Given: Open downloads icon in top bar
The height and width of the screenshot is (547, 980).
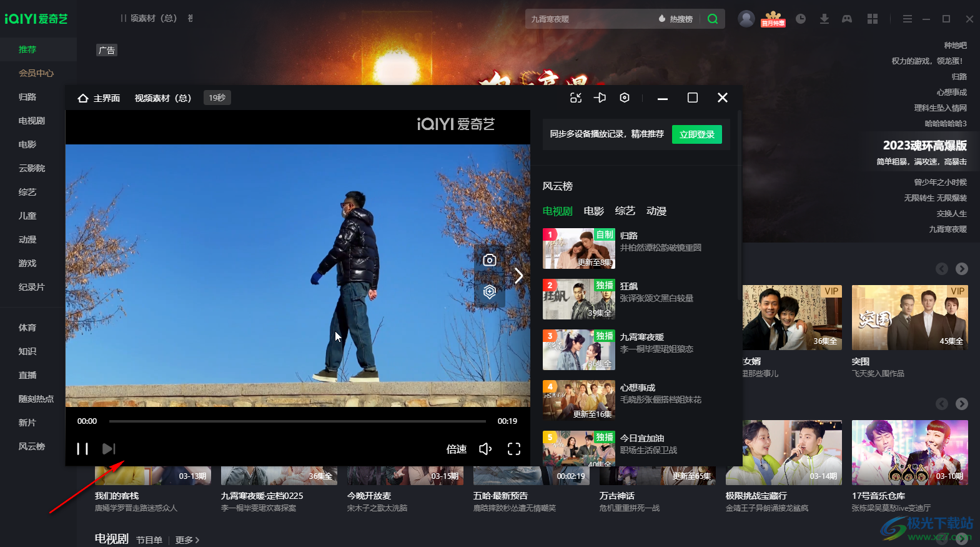Looking at the screenshot, I should 824,19.
